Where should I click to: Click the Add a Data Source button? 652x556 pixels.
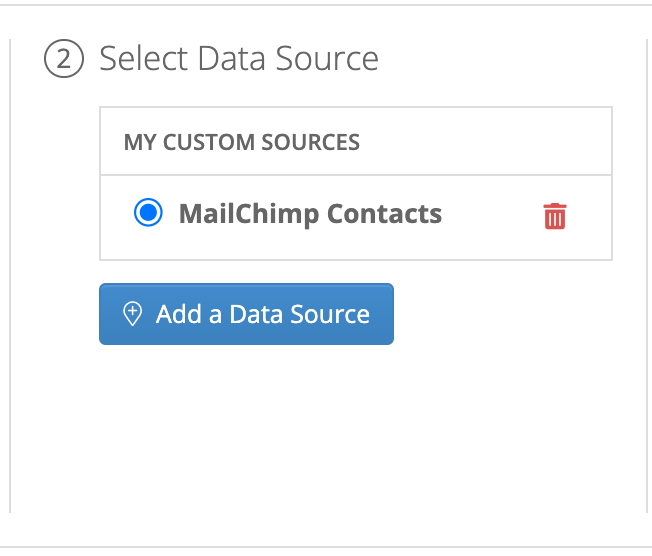coord(246,314)
